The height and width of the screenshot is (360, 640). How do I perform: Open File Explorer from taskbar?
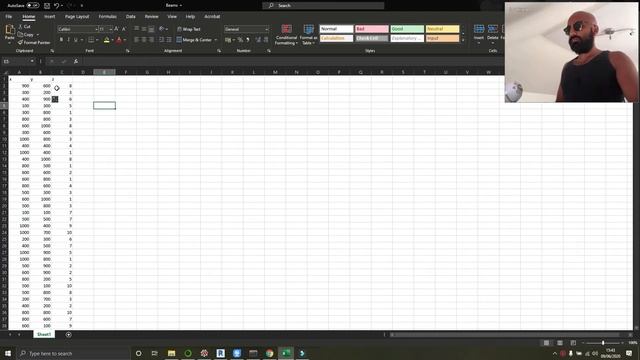[x=171, y=353]
